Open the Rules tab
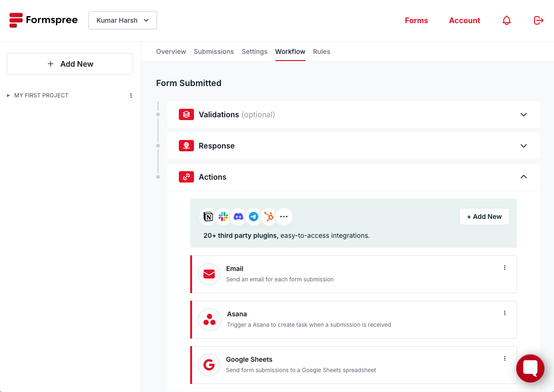The height and width of the screenshot is (392, 554). (x=321, y=52)
